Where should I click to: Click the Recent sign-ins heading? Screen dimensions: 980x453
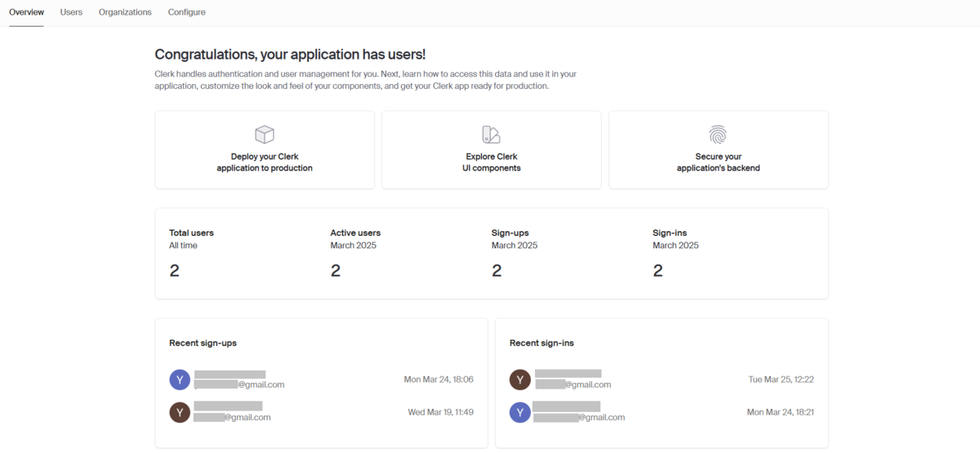(541, 343)
